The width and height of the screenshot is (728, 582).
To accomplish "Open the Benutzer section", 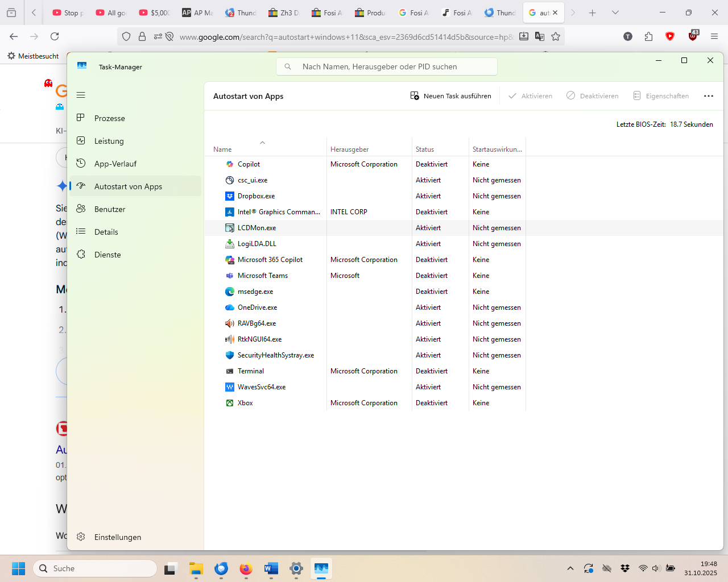I will click(x=109, y=209).
